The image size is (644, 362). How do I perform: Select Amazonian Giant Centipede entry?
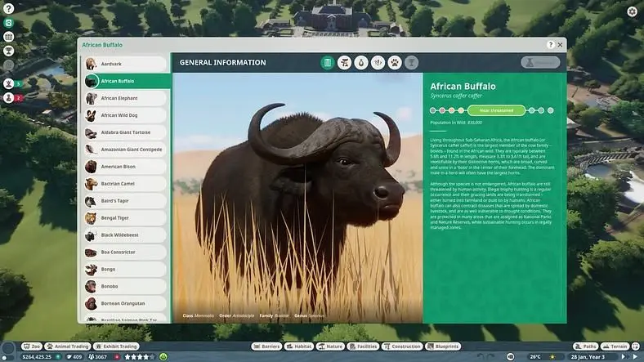tap(125, 150)
